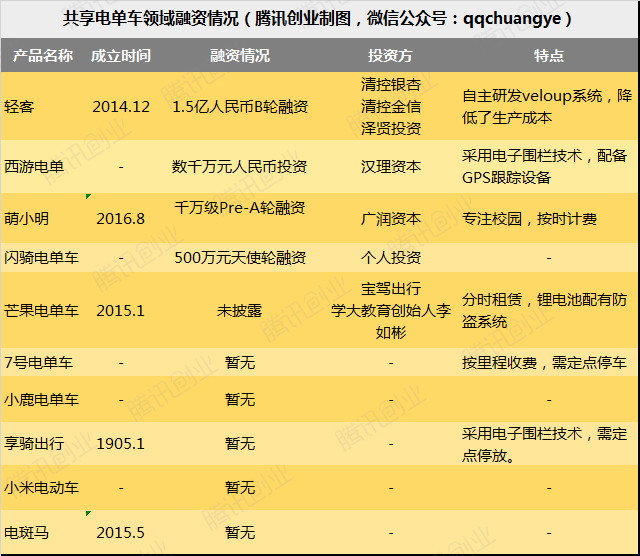Select the cell 数千万元人民币投资
The image size is (640, 556).
(x=240, y=167)
